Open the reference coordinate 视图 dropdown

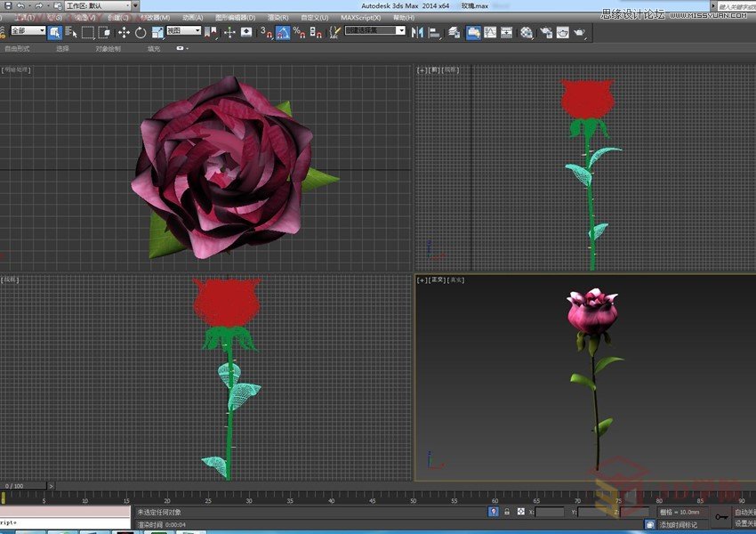(184, 30)
